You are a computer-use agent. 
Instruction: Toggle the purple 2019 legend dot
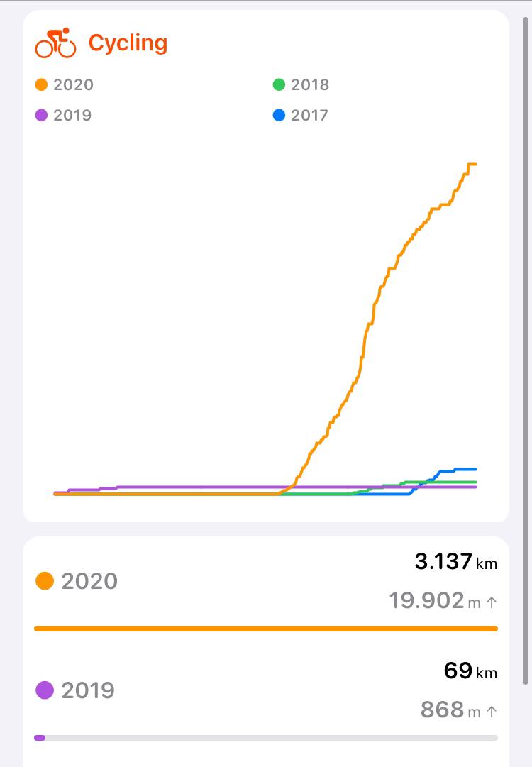(x=42, y=115)
